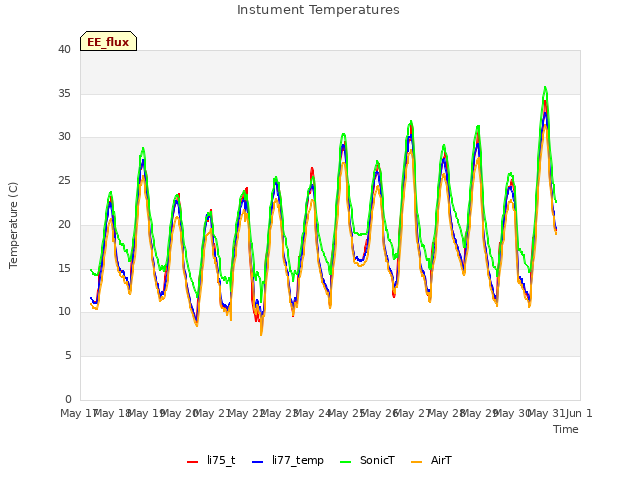Toggle the li77_temp series in legend
Image resolution: width=640 pixels, height=480 pixels.
coord(288,460)
